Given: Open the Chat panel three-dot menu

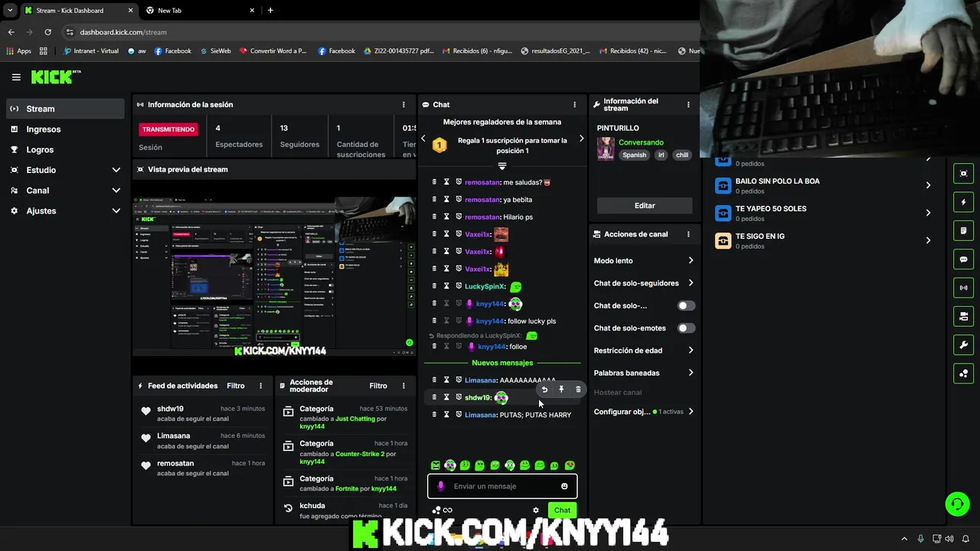Looking at the screenshot, I should click(x=575, y=105).
